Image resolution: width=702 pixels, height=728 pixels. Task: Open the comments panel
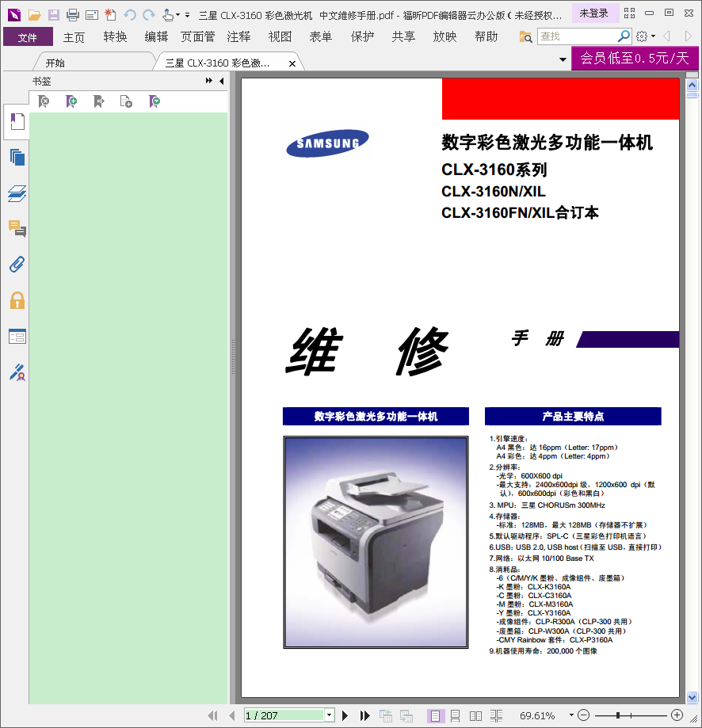[17, 229]
